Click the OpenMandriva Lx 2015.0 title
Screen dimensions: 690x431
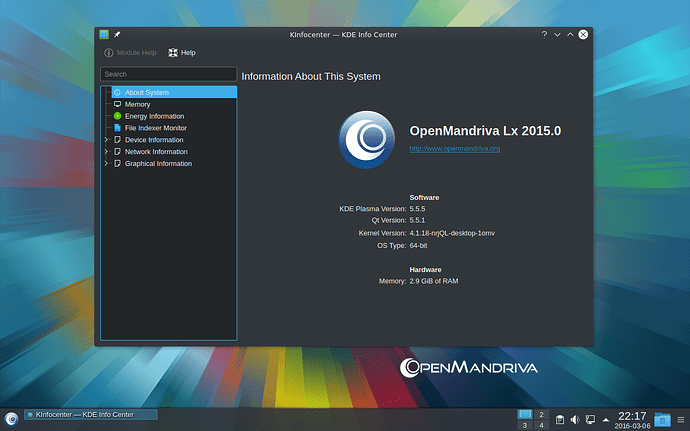point(485,131)
